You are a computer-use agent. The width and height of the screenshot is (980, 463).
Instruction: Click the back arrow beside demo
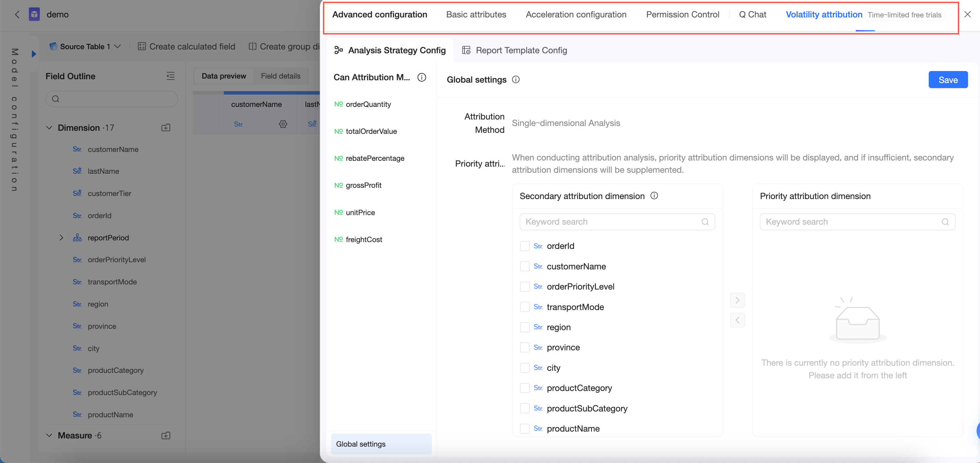coord(17,14)
